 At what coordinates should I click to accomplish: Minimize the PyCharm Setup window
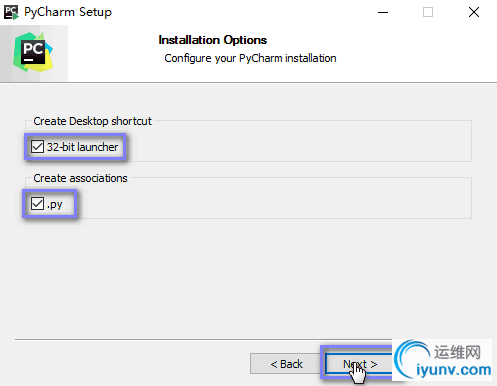point(383,12)
